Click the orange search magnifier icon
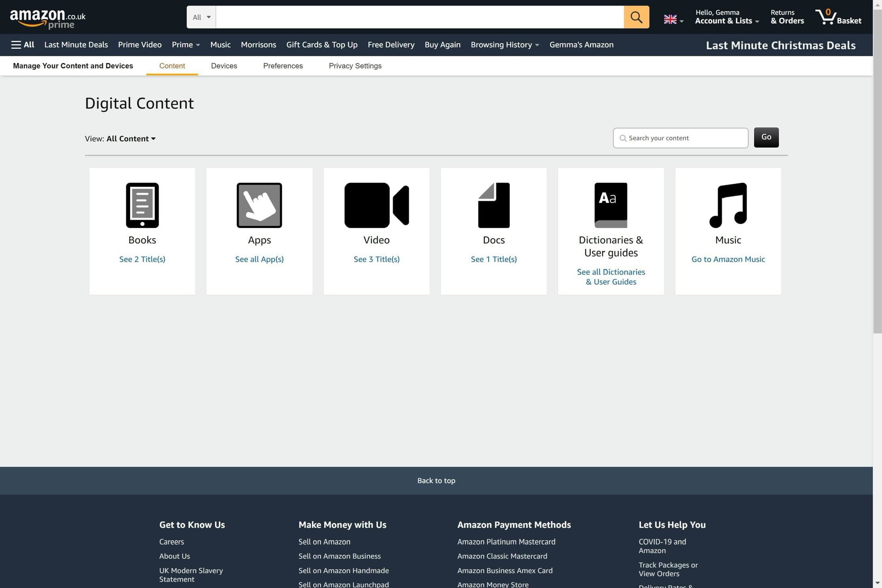 [636, 17]
